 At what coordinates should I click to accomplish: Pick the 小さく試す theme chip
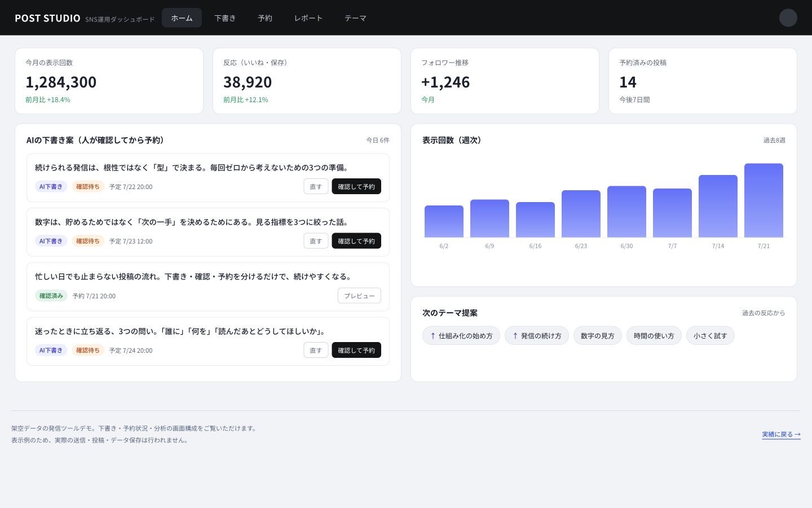coord(710,335)
